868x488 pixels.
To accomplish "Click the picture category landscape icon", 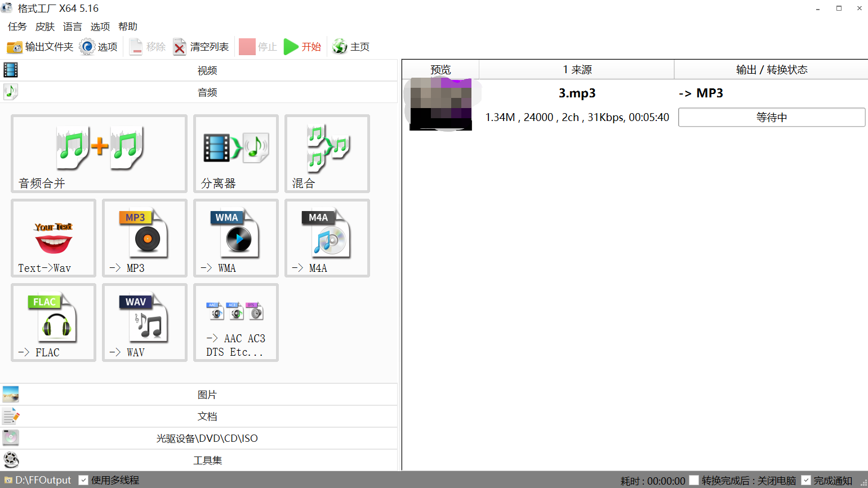I will pos(11,394).
